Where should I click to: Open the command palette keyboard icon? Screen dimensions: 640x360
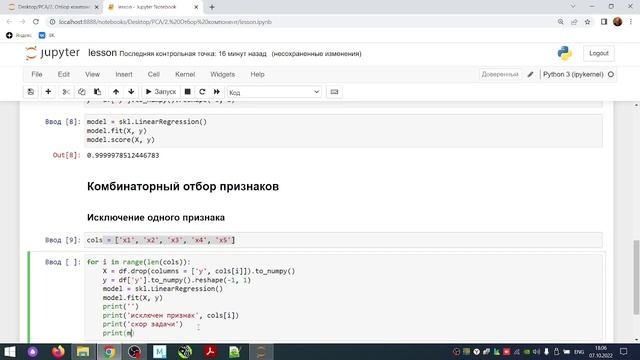(334, 92)
